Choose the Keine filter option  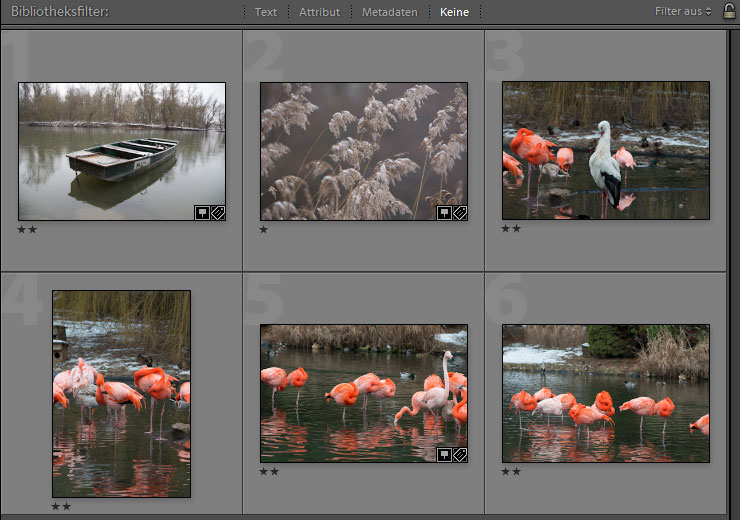point(454,12)
